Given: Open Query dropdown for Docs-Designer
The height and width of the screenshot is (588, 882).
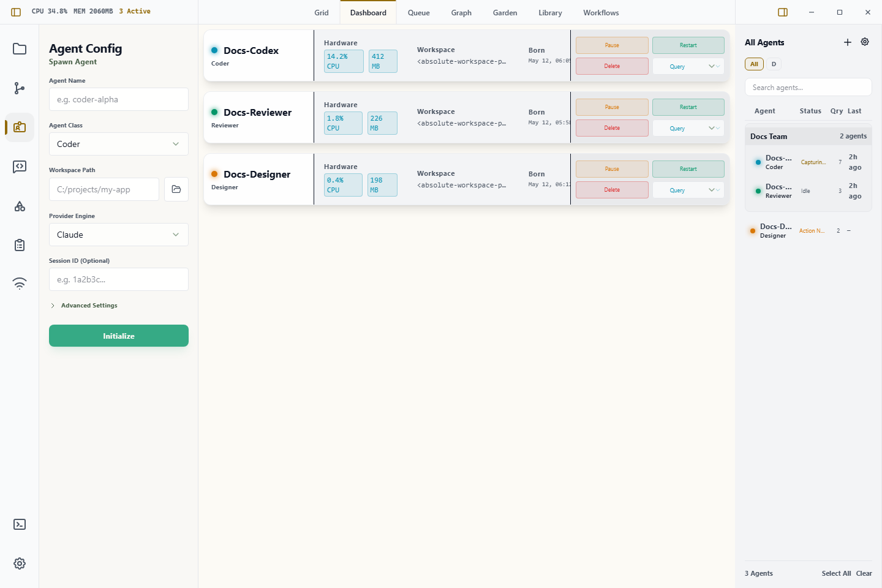Looking at the screenshot, I should (688, 190).
